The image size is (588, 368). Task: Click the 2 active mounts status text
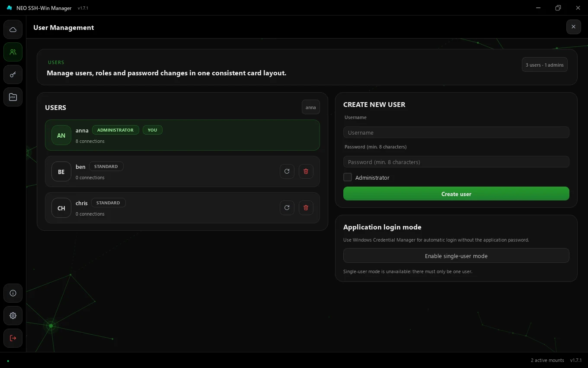(547, 360)
